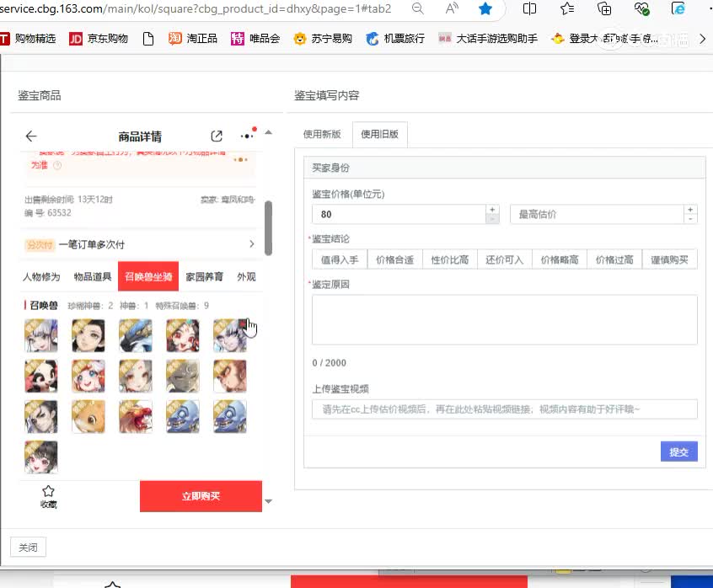Open the 京东购物 bookmark

click(99, 39)
